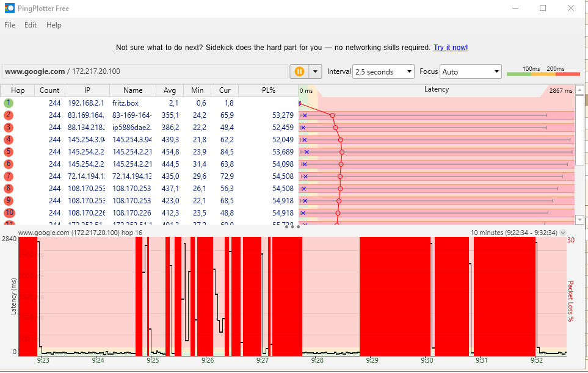The width and height of the screenshot is (588, 373).
Task: Click the Min column header
Action: (197, 90)
